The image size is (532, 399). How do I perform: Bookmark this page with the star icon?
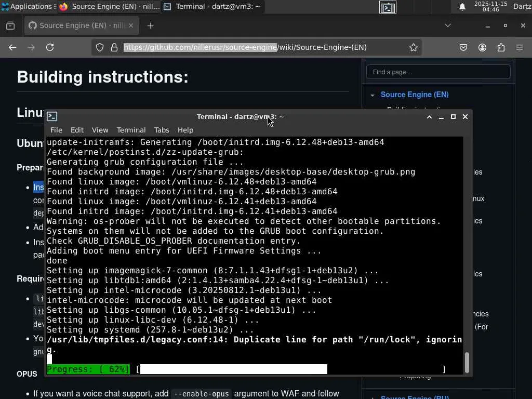coord(413,47)
